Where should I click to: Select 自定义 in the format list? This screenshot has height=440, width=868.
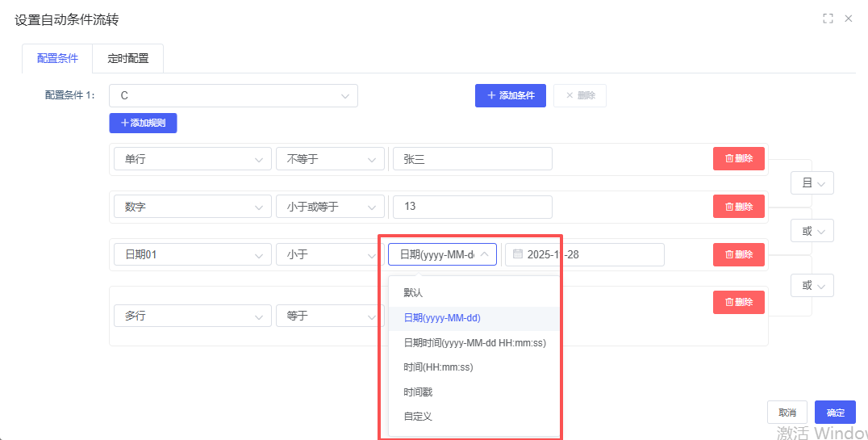pos(418,417)
